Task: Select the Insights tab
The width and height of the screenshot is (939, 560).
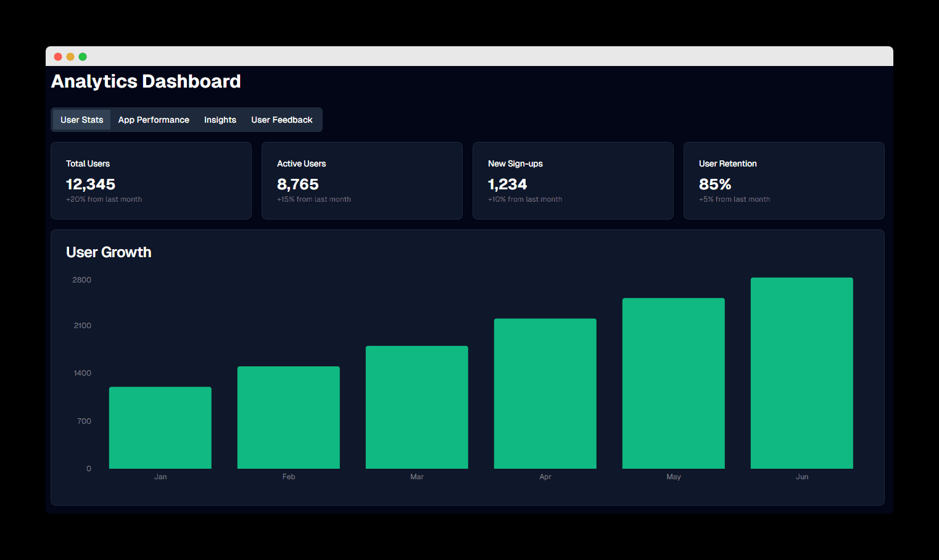Action: pos(220,120)
